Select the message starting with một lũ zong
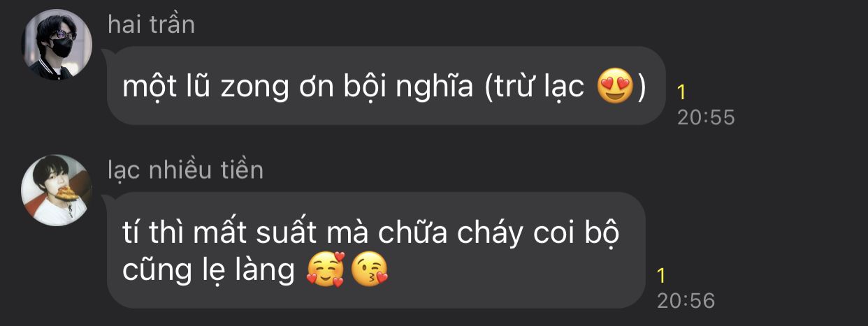This screenshot has height=326, width=868. [x=386, y=86]
